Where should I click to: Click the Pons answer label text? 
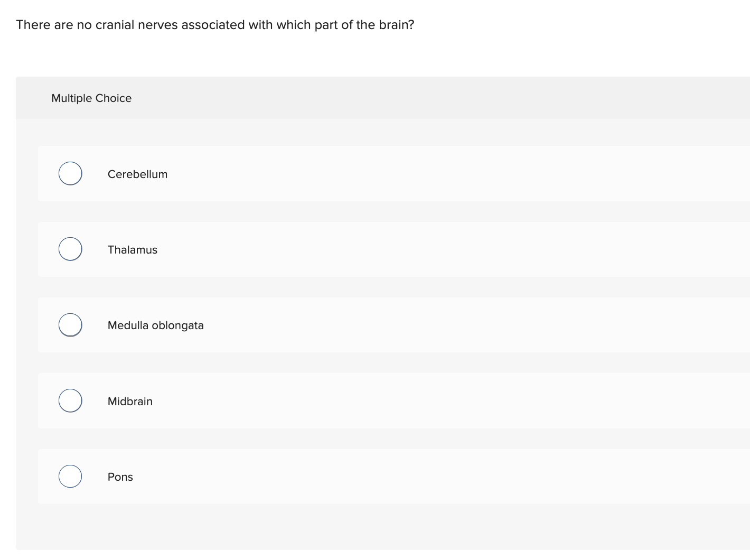(120, 477)
